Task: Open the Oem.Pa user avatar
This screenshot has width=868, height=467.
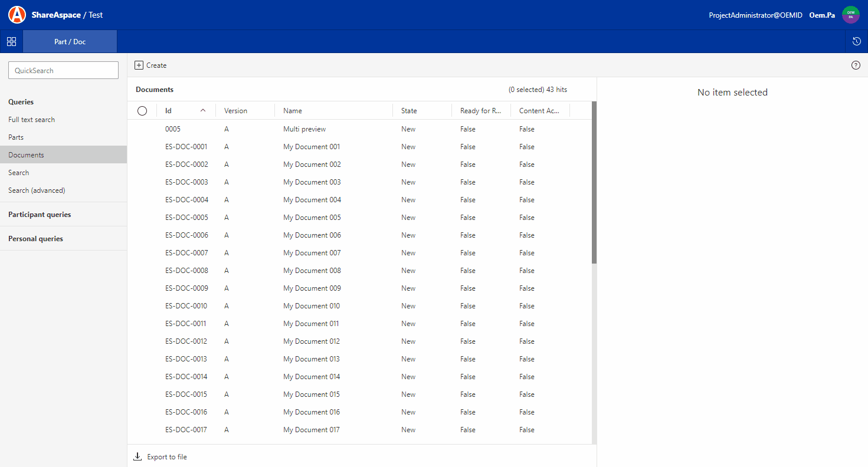Action: click(850, 15)
